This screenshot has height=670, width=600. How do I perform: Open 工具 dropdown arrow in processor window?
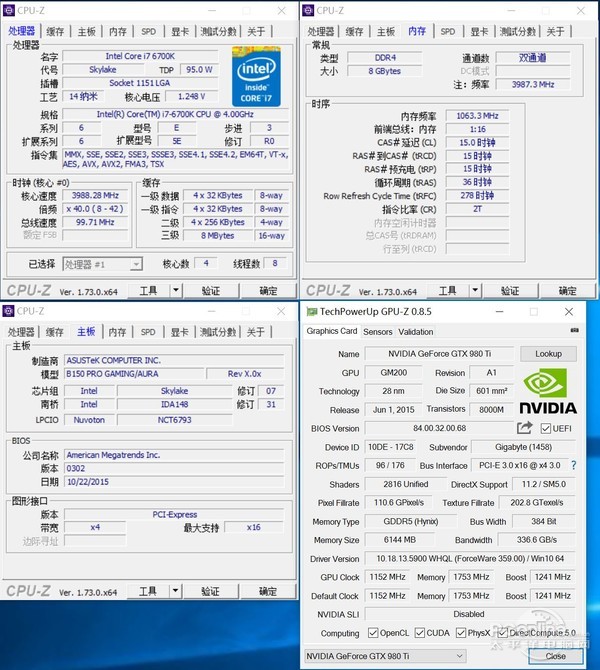click(176, 291)
